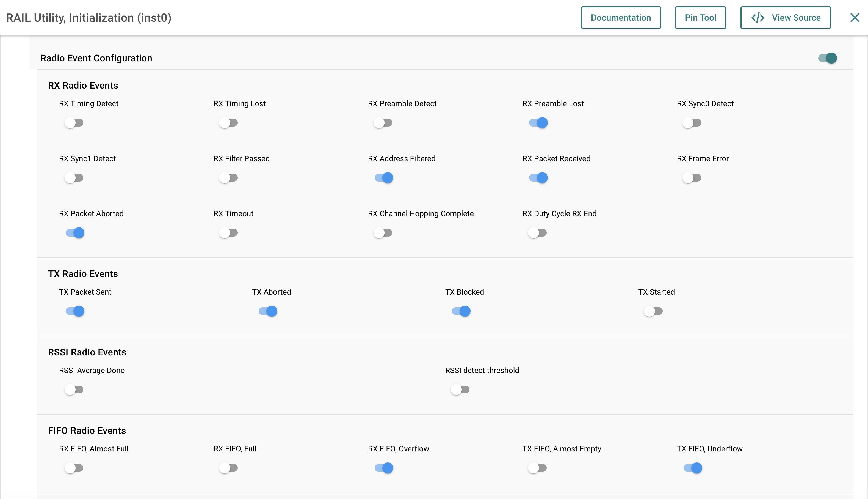Disable RX FIFO, Overflow event
The width and height of the screenshot is (868, 499).
[384, 468]
